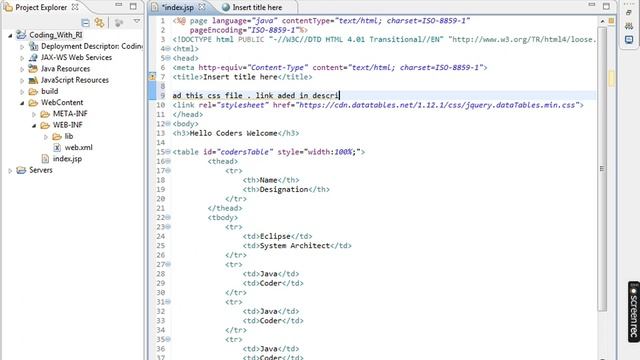Click the text 'Hello Coders Welcome' on line 13
This screenshot has width=640, height=360.
click(233, 133)
